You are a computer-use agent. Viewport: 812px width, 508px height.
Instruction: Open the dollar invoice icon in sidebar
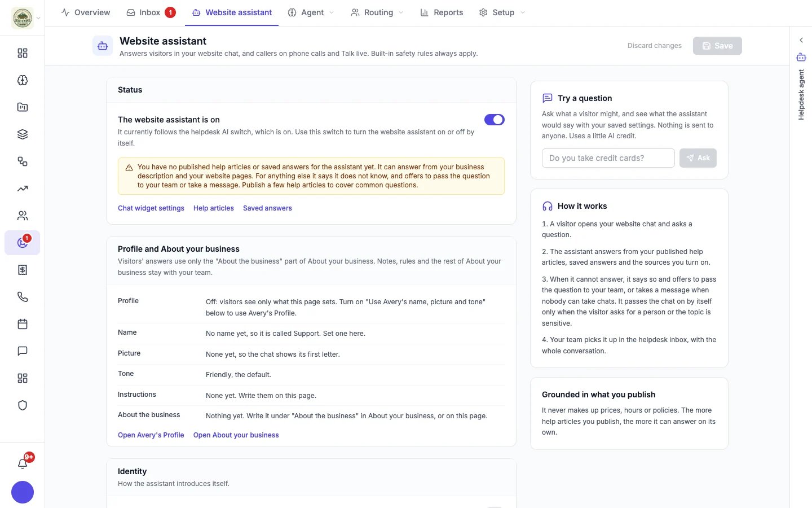23,270
